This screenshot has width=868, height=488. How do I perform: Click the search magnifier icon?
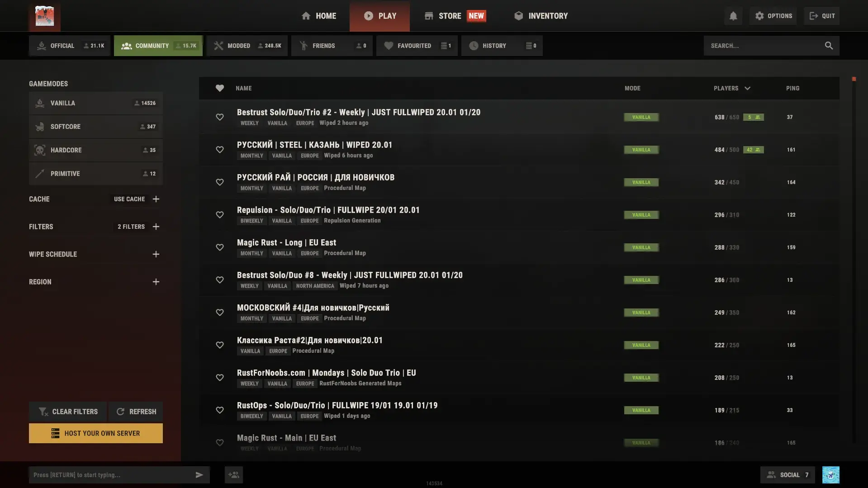[828, 46]
